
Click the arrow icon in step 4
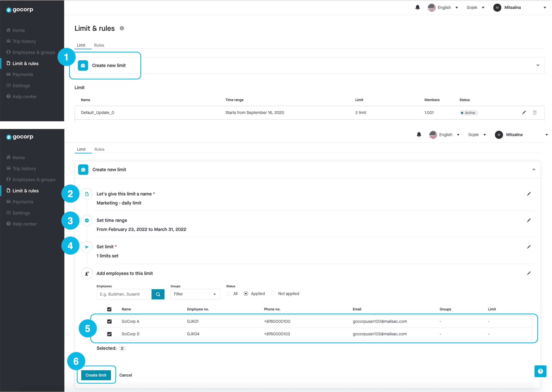point(87,247)
